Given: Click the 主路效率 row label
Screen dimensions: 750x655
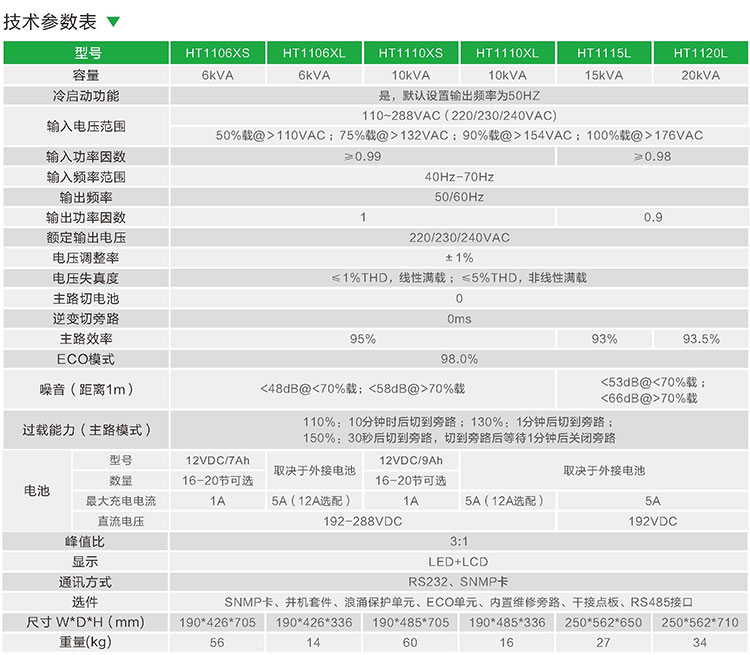Looking at the screenshot, I should [x=86, y=339].
